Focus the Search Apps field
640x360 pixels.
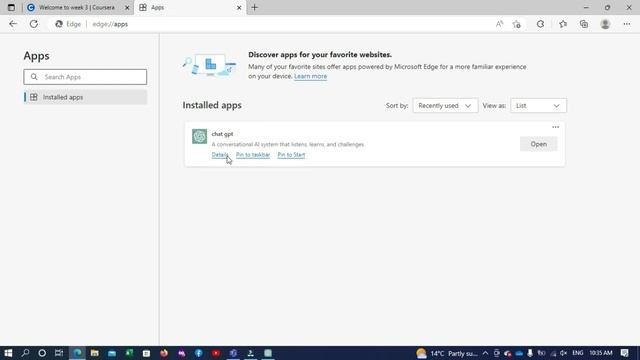[85, 77]
